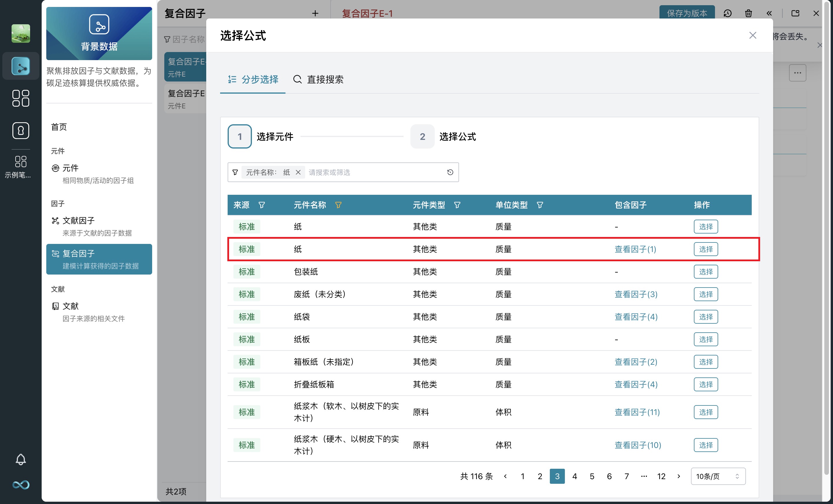Click the notification bell icon
Screen dimensions: 833x504
click(21, 459)
